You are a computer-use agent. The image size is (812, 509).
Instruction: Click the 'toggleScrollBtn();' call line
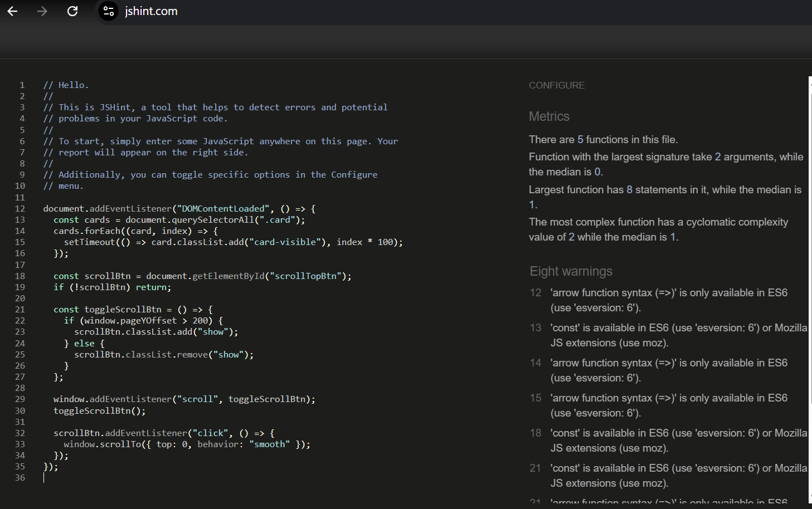coord(100,411)
